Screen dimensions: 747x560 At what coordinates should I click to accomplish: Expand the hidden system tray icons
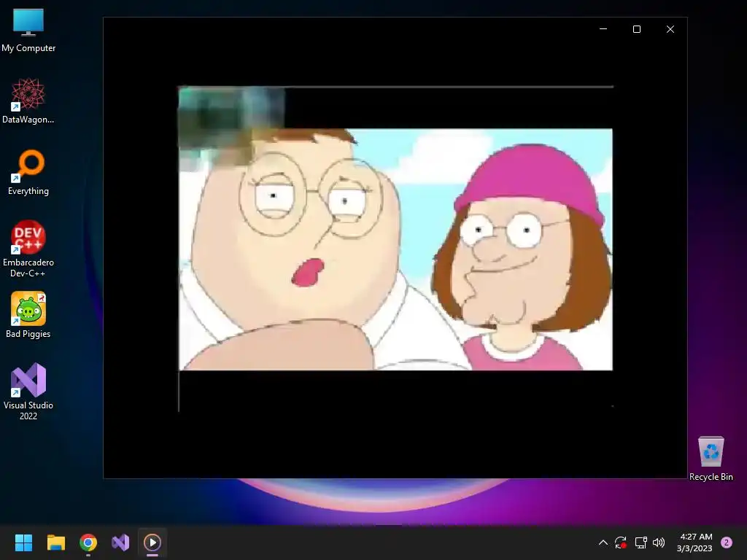click(603, 542)
